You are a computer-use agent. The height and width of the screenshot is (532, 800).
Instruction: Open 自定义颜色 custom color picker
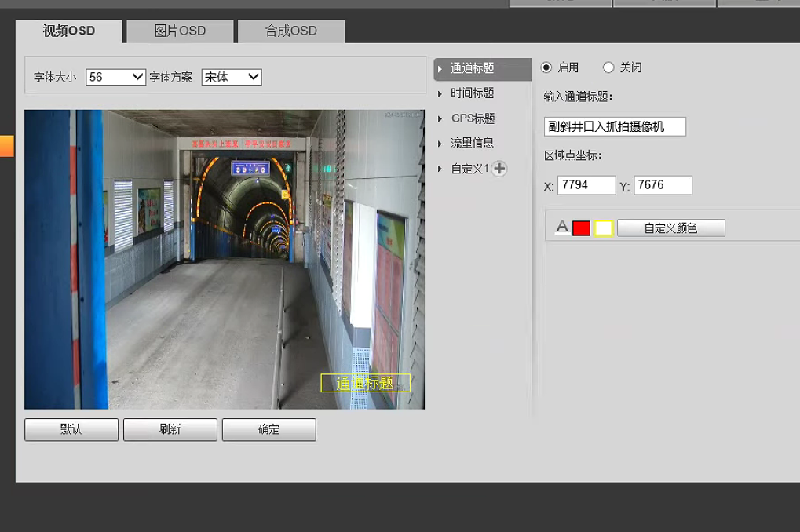pyautogui.click(x=670, y=228)
